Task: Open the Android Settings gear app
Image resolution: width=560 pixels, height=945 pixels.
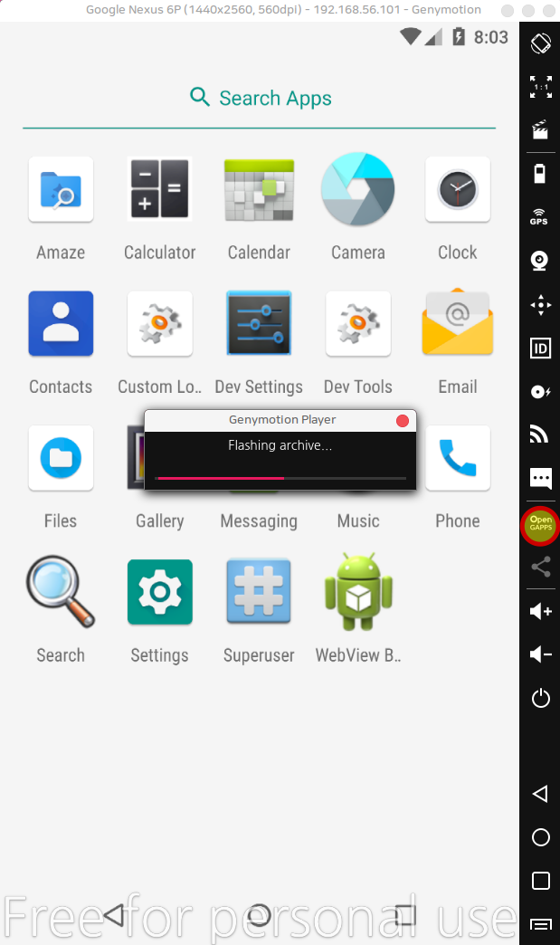Action: [160, 592]
